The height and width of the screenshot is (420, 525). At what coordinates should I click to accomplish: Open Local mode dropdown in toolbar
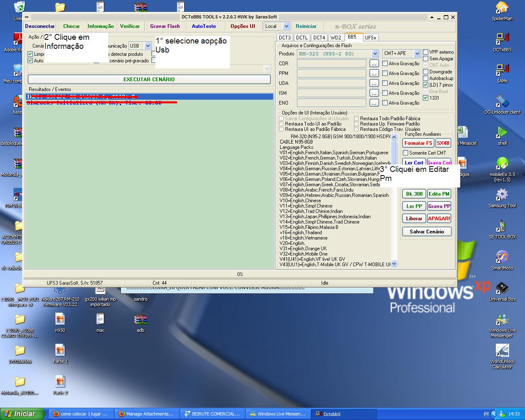click(x=286, y=26)
